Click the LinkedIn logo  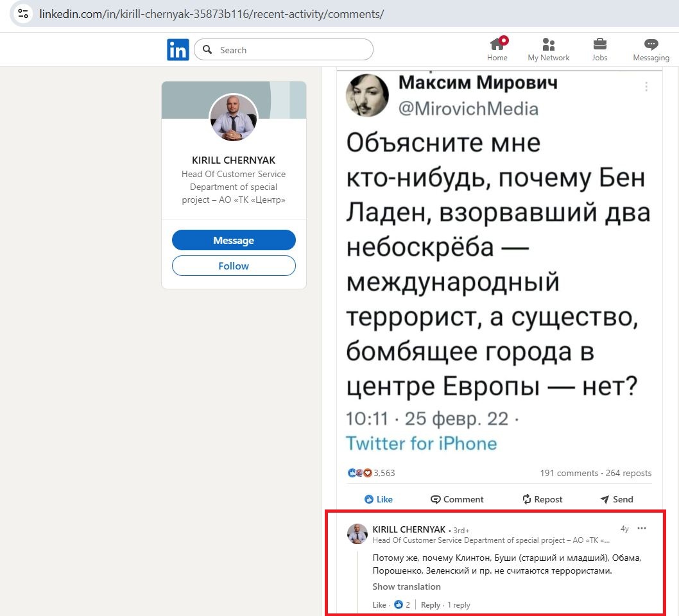[178, 49]
